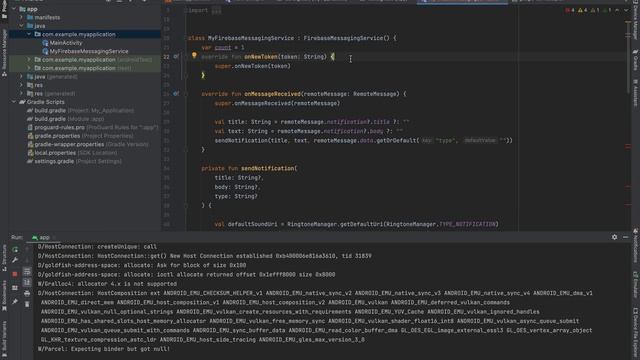Viewport: 640px width, 360px height.
Task: Open build.gradle (Project: My_Application)
Action: point(80,111)
